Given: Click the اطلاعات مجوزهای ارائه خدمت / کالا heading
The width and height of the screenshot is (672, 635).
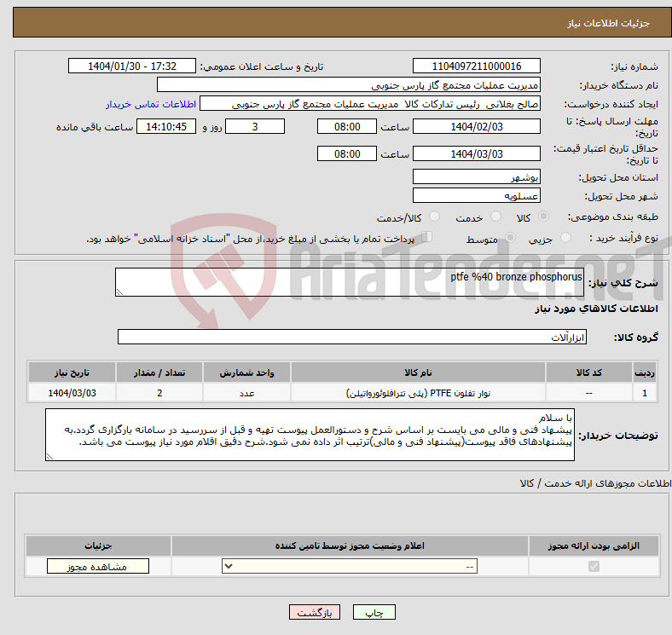Looking at the screenshot, I should point(595,483).
